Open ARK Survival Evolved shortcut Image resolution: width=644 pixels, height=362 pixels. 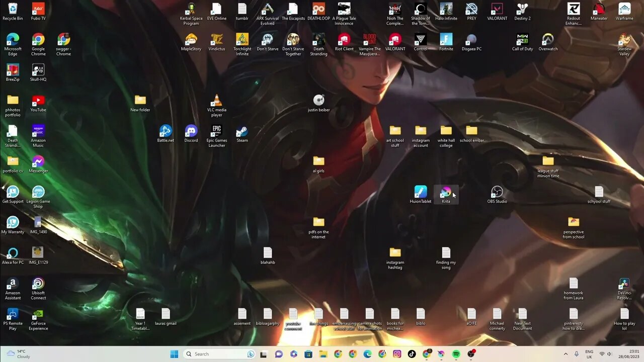pyautogui.click(x=268, y=14)
